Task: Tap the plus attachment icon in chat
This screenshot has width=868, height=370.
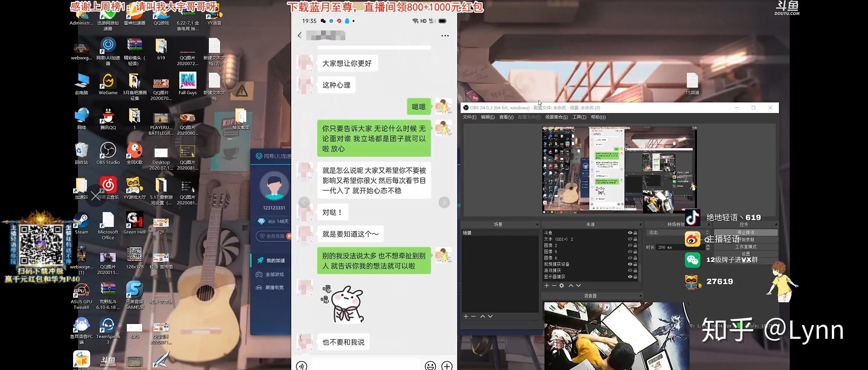Action: point(447,366)
